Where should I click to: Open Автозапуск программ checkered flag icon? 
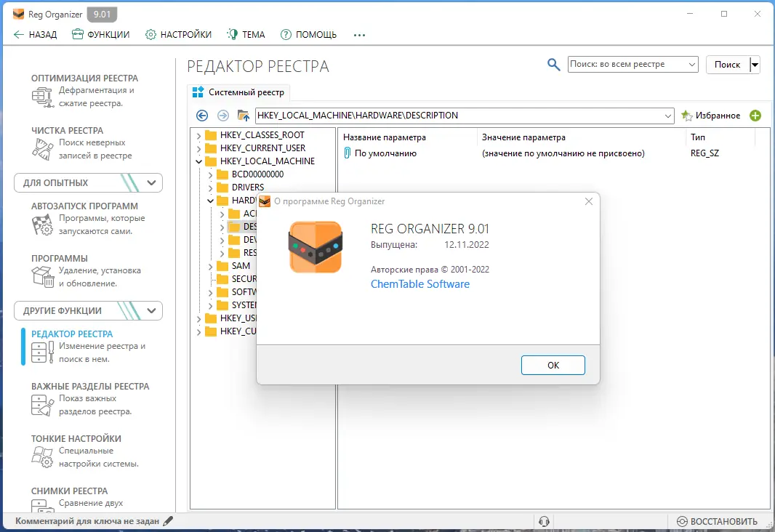point(42,225)
